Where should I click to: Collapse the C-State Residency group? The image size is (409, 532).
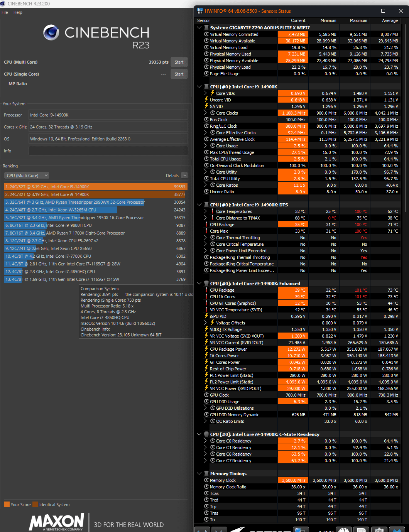(199, 434)
